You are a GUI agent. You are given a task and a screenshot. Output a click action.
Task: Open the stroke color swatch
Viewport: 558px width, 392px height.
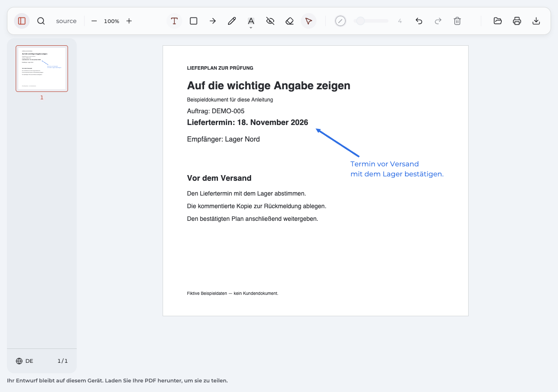[340, 21]
